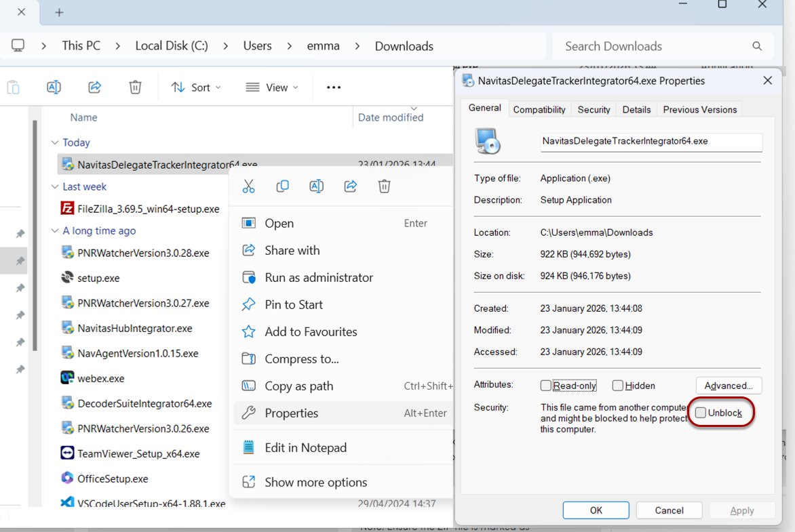Image resolution: width=795 pixels, height=532 pixels.
Task: Select FileZilla_3.69.5_win64-setup.exe in file list
Action: [x=148, y=209]
